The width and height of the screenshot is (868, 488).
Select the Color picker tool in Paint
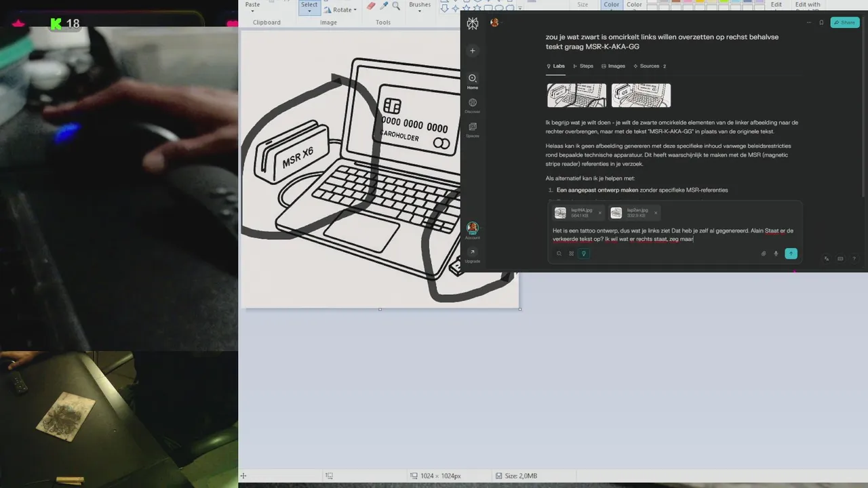click(384, 5)
